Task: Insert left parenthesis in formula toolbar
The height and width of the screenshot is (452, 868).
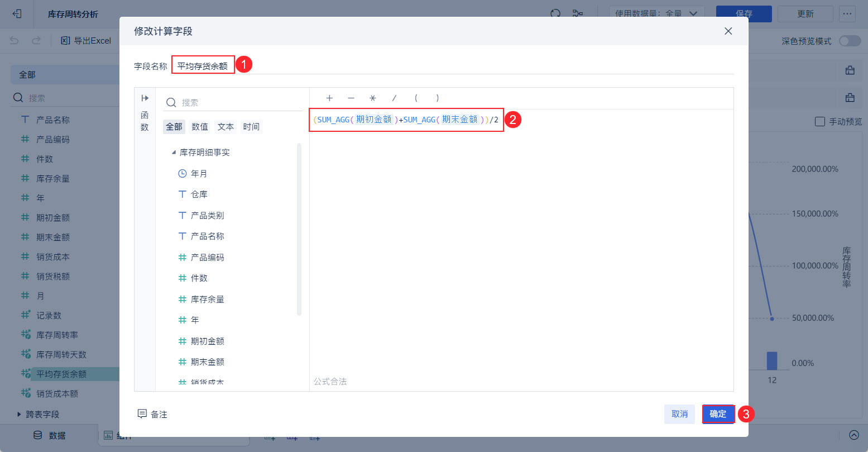Action: 416,98
